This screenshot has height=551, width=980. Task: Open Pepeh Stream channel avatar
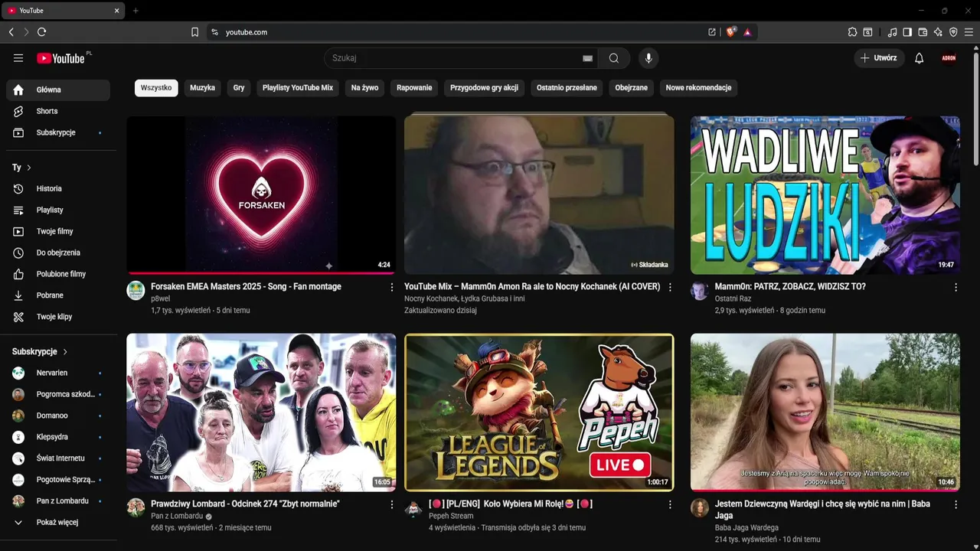(413, 508)
